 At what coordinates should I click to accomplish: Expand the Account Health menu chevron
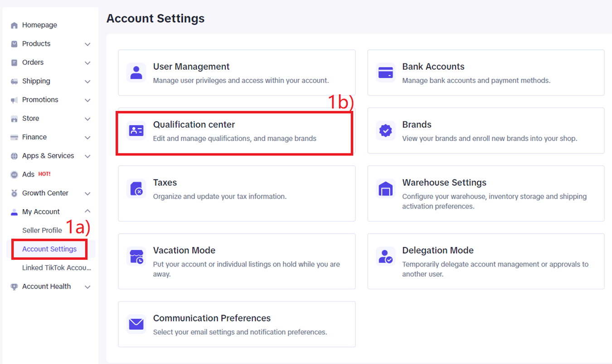pyautogui.click(x=87, y=287)
